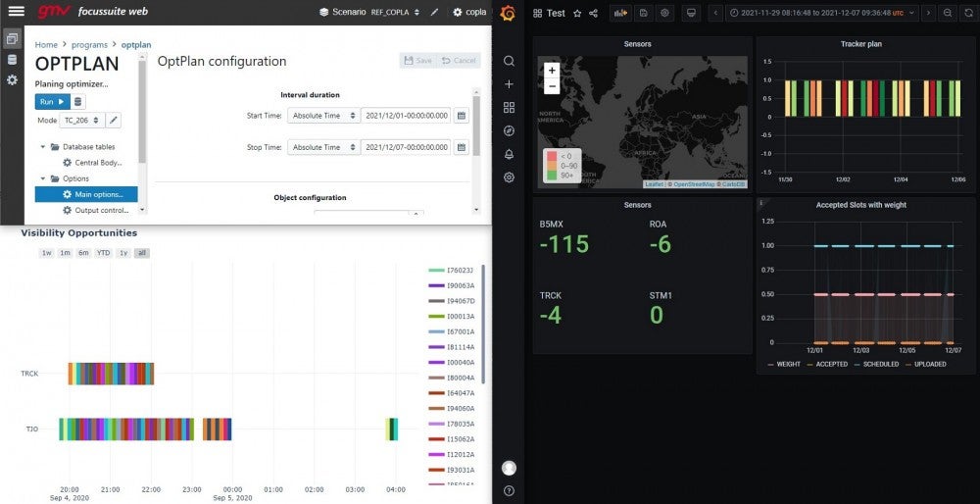Click the windows icon in focussuite sidebar
This screenshot has height=504, width=980.
(12, 39)
